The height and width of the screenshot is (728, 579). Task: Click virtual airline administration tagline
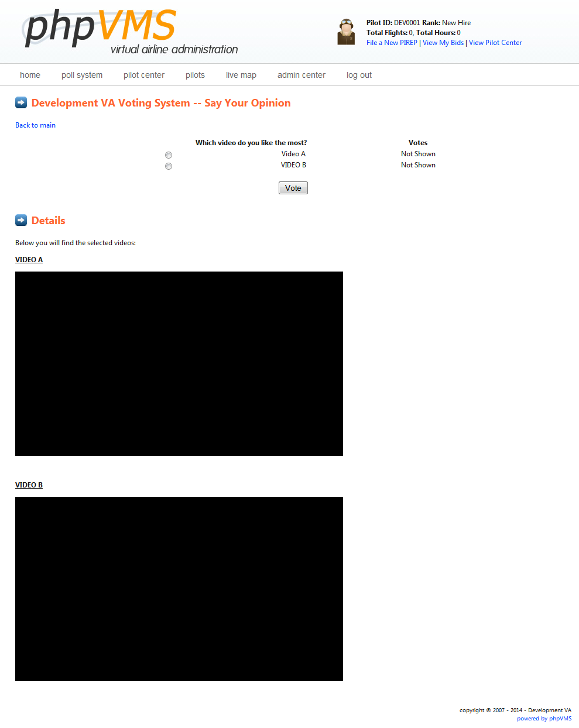pos(174,49)
